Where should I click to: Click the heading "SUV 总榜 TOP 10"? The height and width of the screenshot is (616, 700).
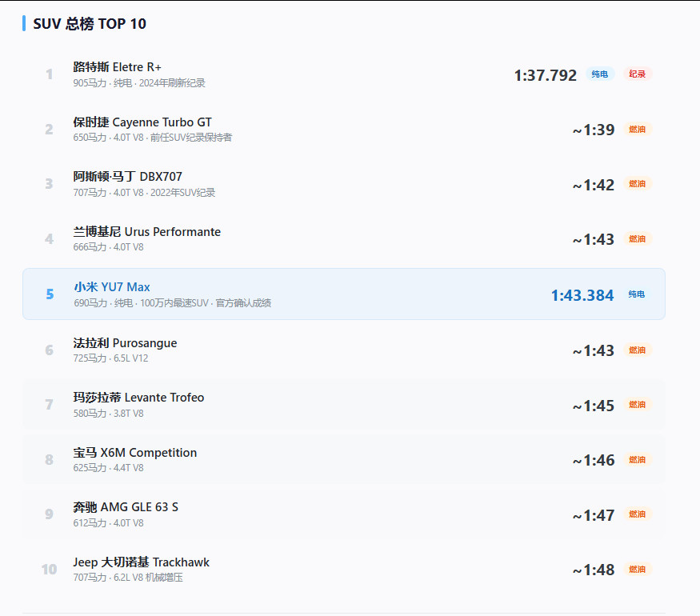[90, 24]
